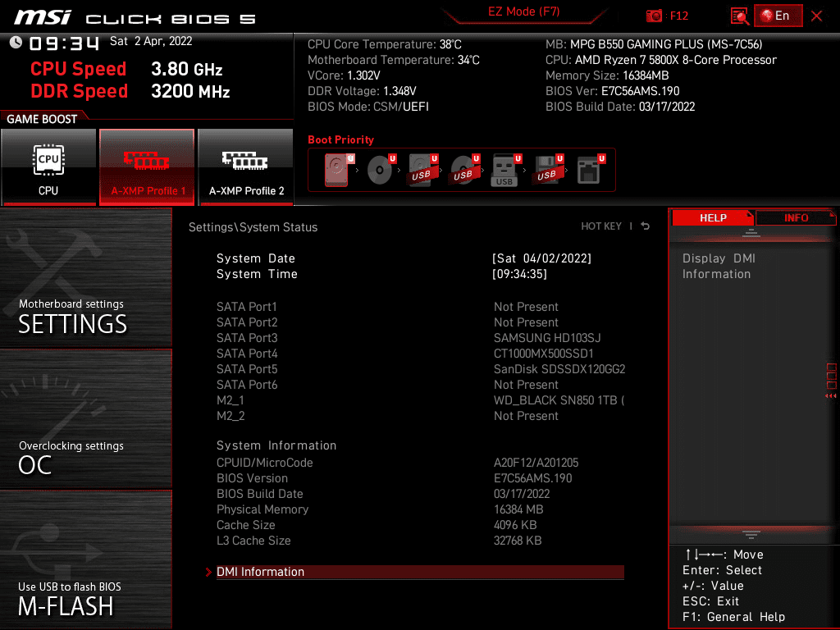Select the USB CD/DVD boot icon
840x630 pixels.
464,170
